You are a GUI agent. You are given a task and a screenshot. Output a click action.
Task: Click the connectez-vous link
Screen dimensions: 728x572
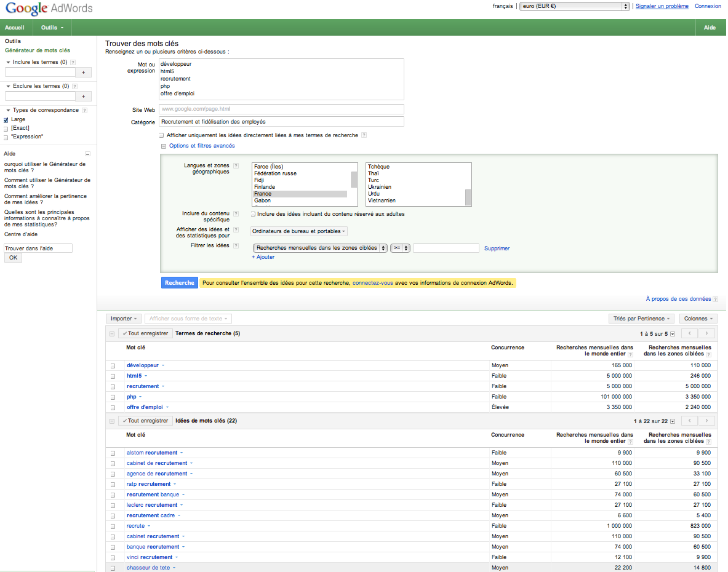click(x=372, y=283)
